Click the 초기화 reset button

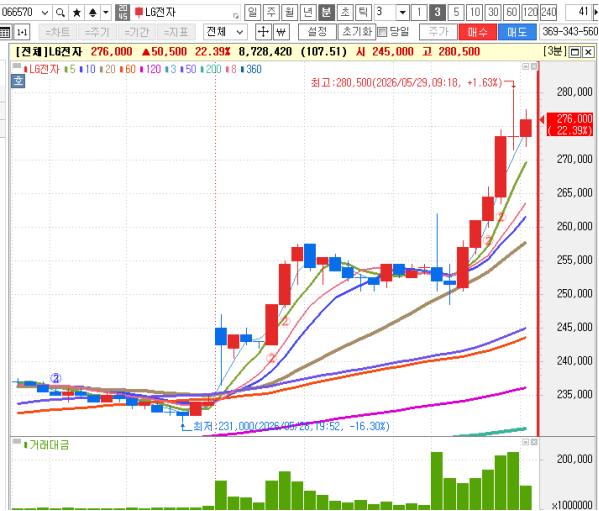[357, 32]
